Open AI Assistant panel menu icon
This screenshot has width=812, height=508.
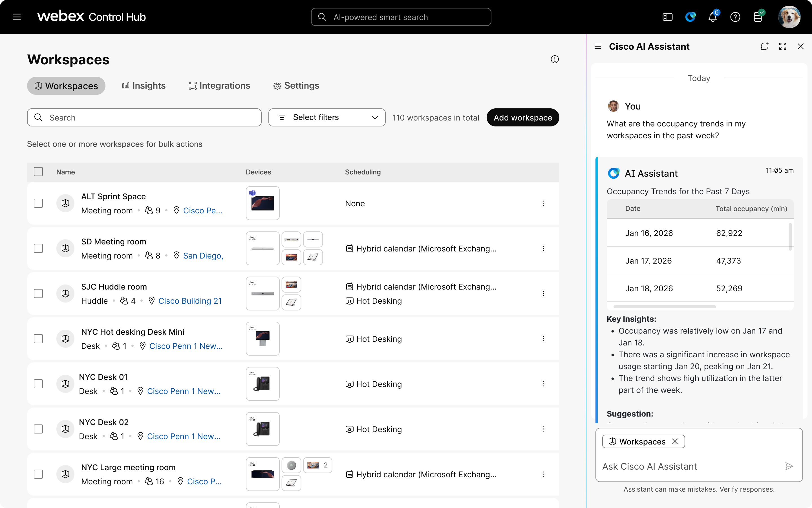[598, 46]
